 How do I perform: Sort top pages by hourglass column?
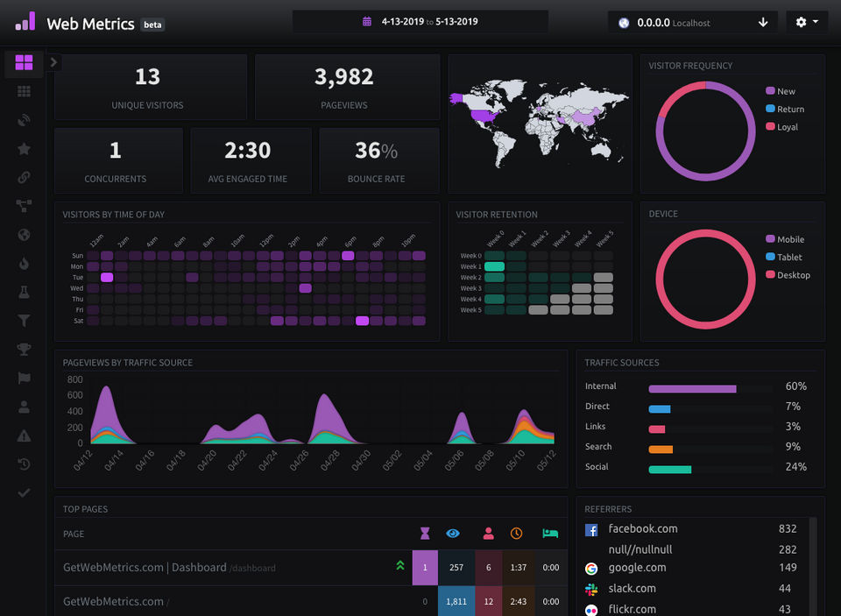coord(425,533)
